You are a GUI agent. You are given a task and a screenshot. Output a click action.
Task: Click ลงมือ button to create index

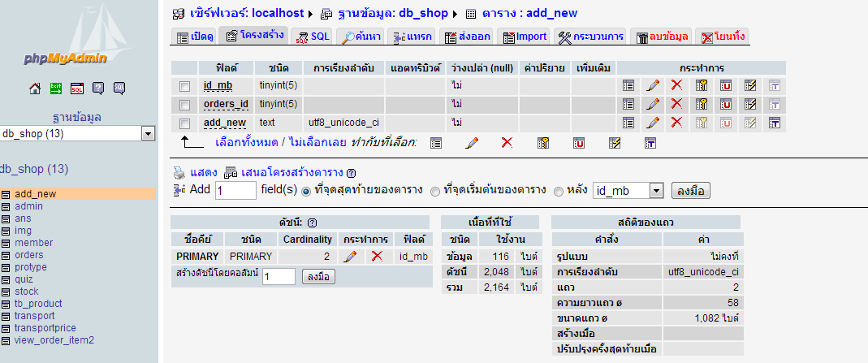coord(318,277)
